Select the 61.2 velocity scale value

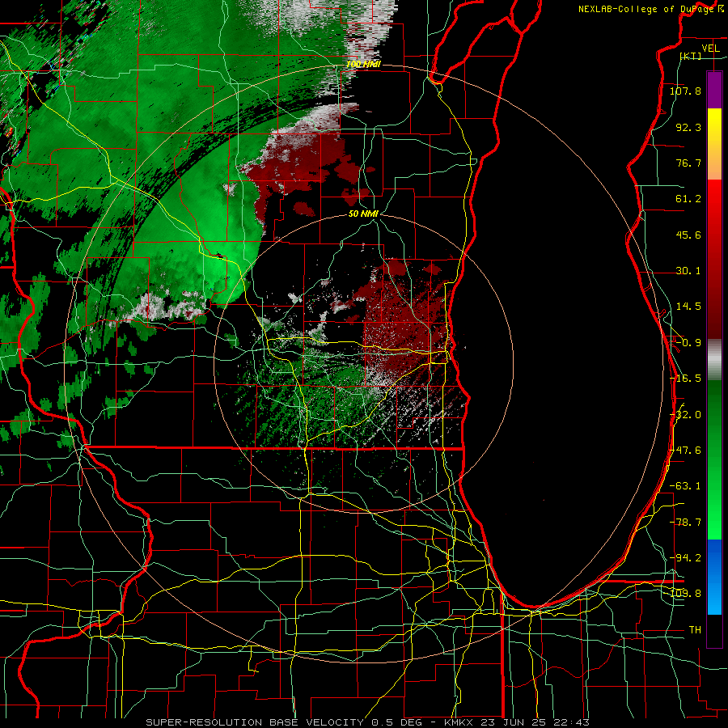(x=688, y=199)
